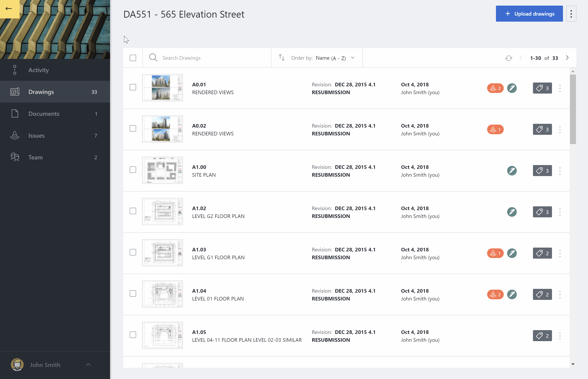
Task: Click the markup pencil icon on A1.02
Action: pyautogui.click(x=512, y=212)
